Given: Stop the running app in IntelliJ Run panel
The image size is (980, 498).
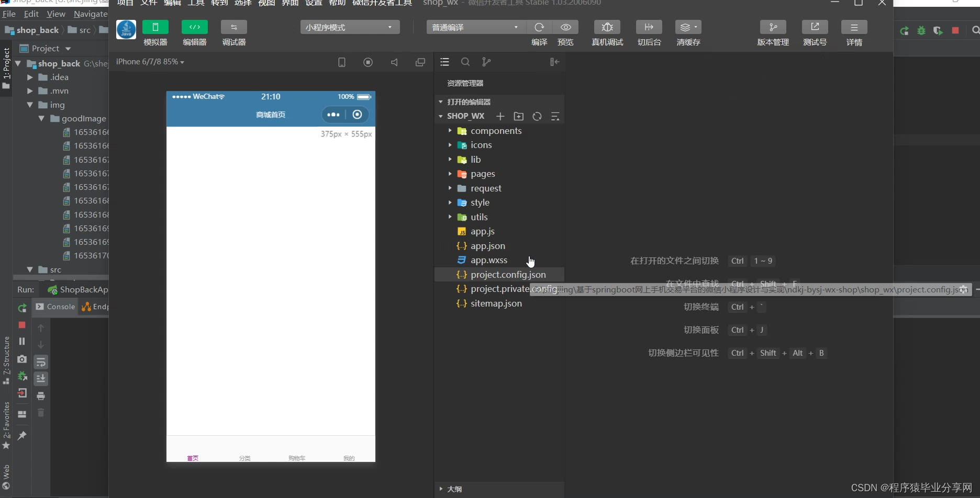Looking at the screenshot, I should click(22, 325).
